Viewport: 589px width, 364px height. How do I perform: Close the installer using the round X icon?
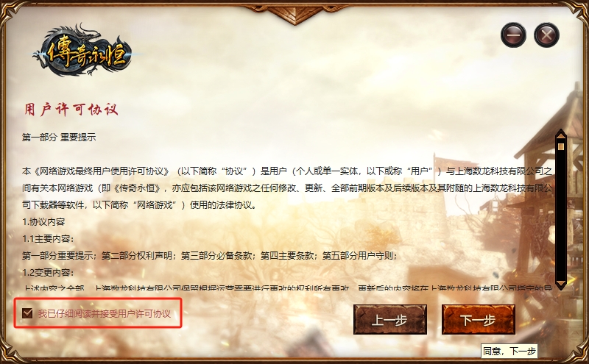pos(546,35)
